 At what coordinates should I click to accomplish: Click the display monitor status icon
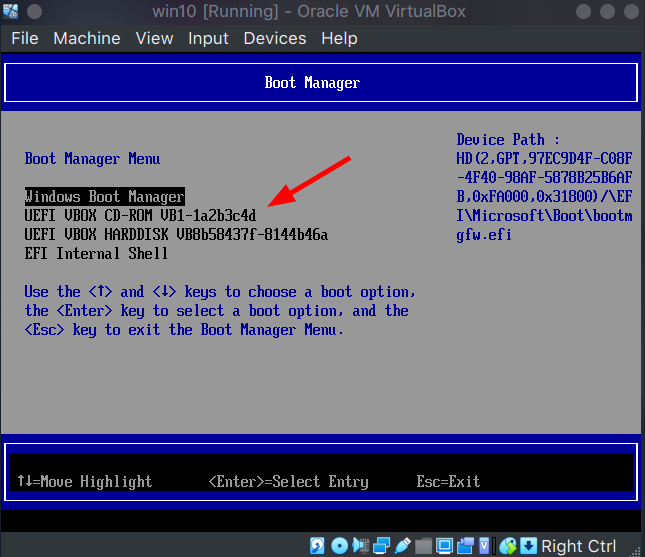pos(445,545)
